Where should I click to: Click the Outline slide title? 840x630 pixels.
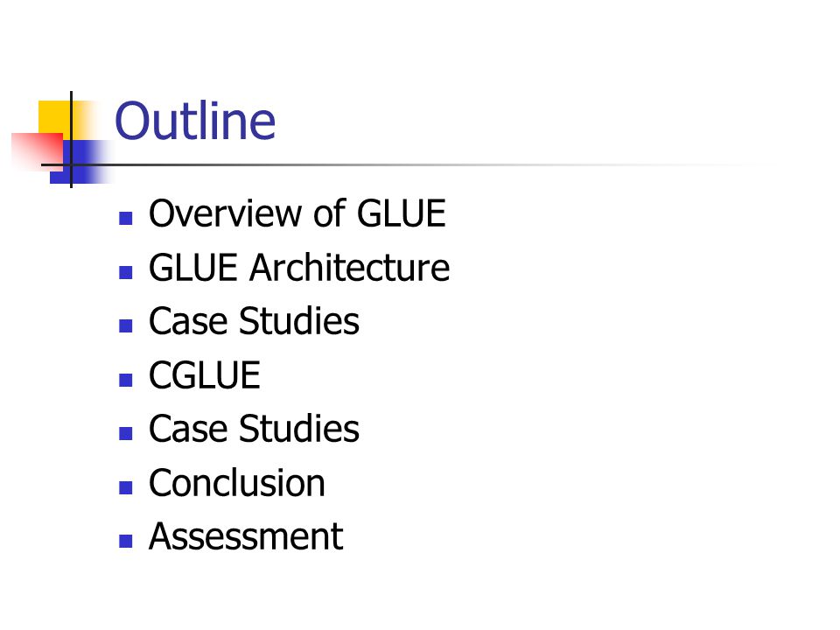tap(195, 121)
